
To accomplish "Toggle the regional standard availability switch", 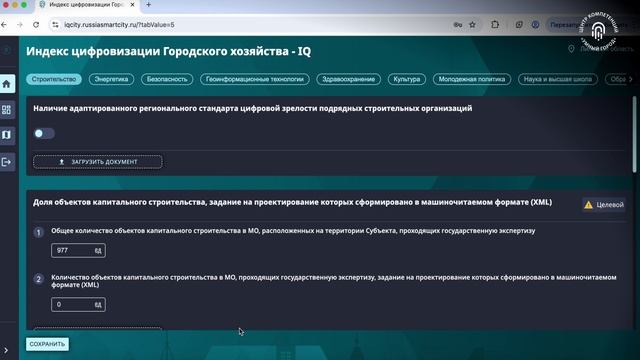I will (x=44, y=133).
